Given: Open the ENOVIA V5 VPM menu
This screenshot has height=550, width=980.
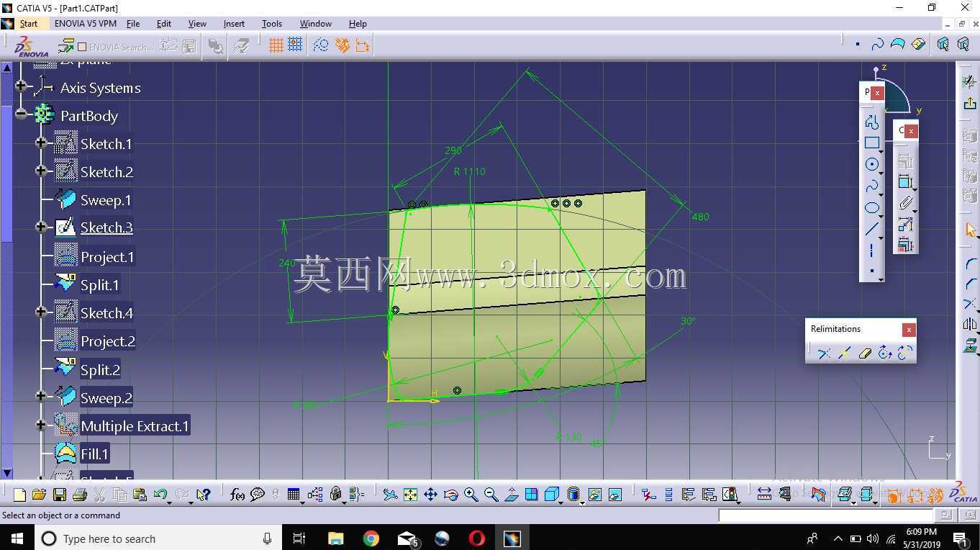Looking at the screenshot, I should [85, 24].
